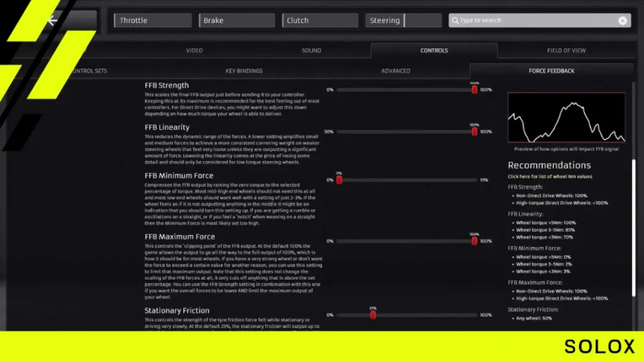
Task: Click the FFB Linearity heading
Action: [167, 127]
